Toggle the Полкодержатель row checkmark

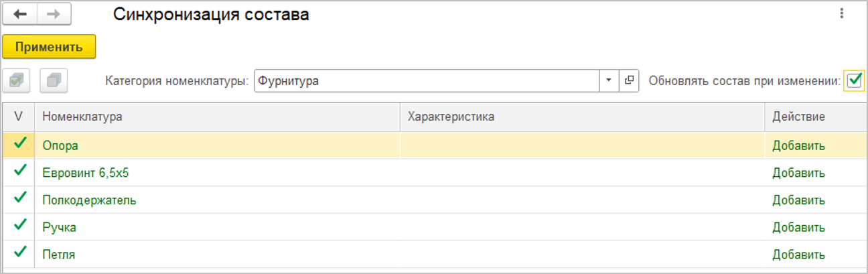pos(19,199)
